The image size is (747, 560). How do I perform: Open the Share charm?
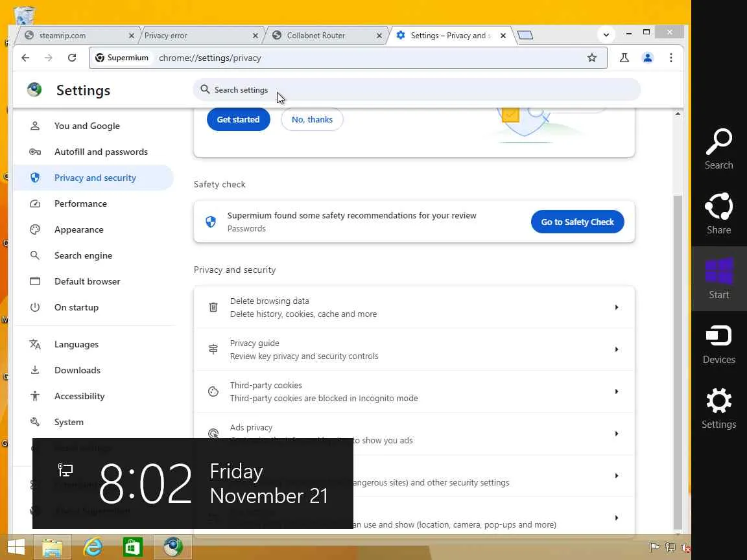tap(719, 213)
